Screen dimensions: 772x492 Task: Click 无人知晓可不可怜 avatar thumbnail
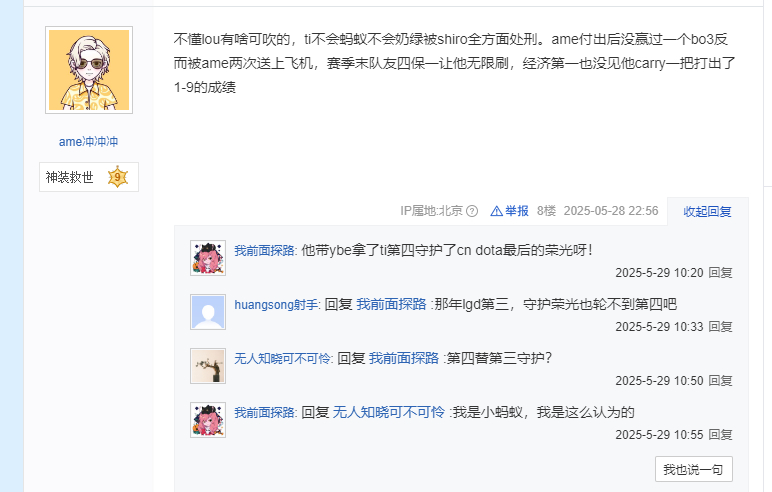click(208, 366)
